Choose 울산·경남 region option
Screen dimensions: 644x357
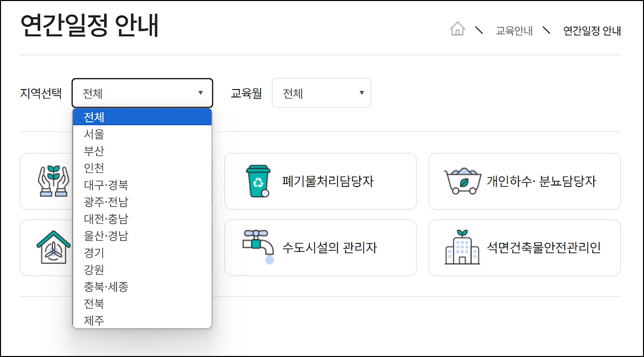coord(142,236)
